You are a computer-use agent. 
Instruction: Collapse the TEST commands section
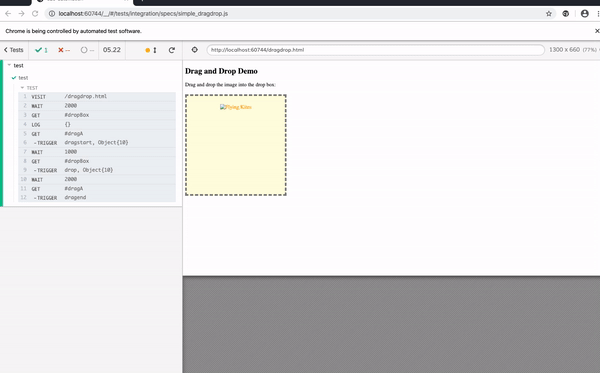[x=29, y=88]
